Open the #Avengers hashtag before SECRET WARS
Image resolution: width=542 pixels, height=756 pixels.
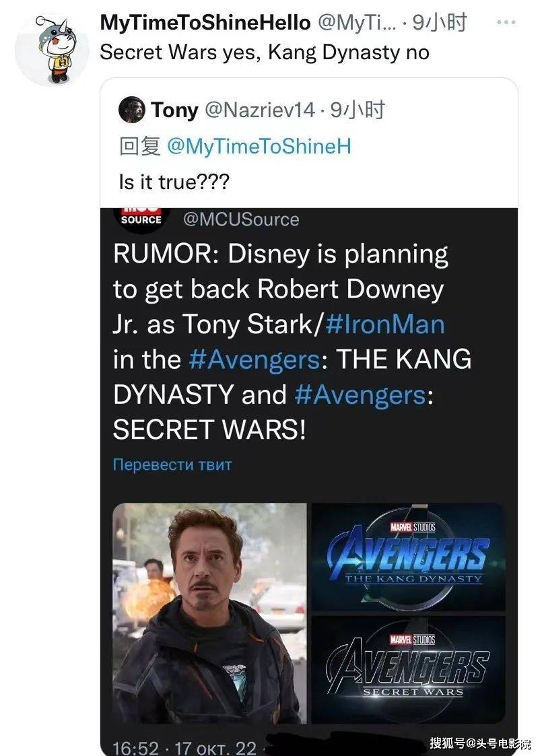(x=360, y=394)
